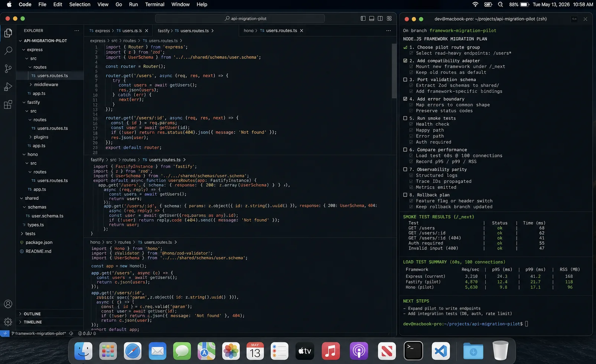The height and width of the screenshot is (364, 596).
Task: Open customize layout icon
Action: pyautogui.click(x=389, y=19)
